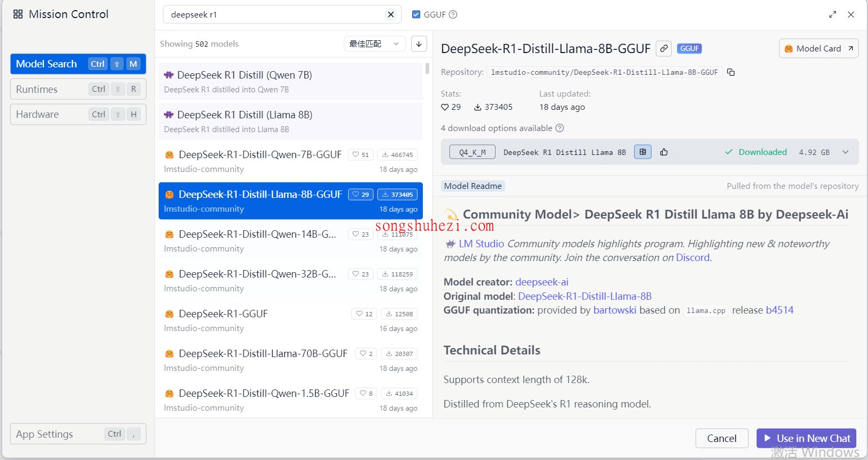
Task: Click downloads badge 466745 on Qwen-7B row
Action: tap(397, 155)
